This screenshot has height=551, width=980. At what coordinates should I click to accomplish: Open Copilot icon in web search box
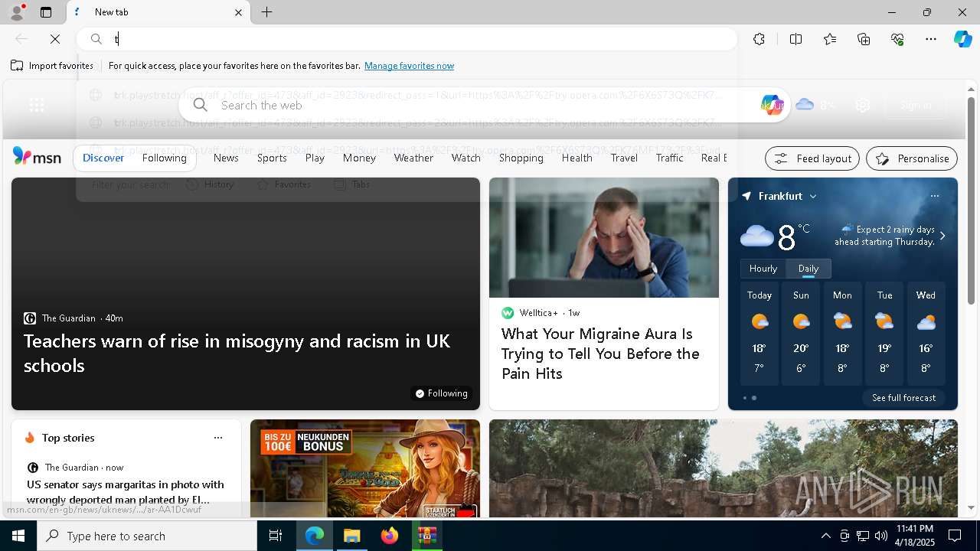pos(772,105)
